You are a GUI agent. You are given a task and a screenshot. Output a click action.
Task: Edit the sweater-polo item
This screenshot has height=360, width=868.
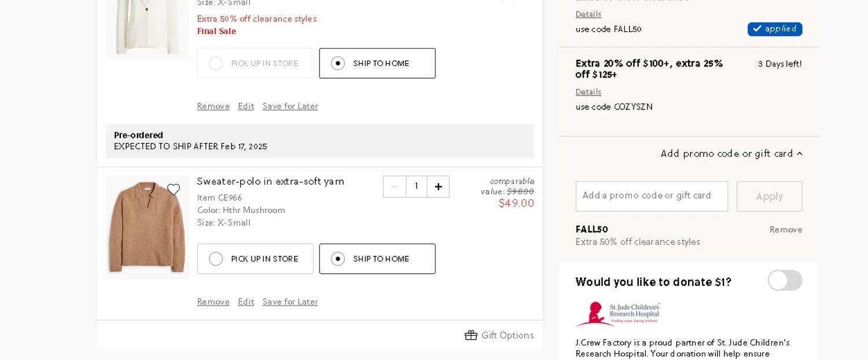click(x=245, y=302)
